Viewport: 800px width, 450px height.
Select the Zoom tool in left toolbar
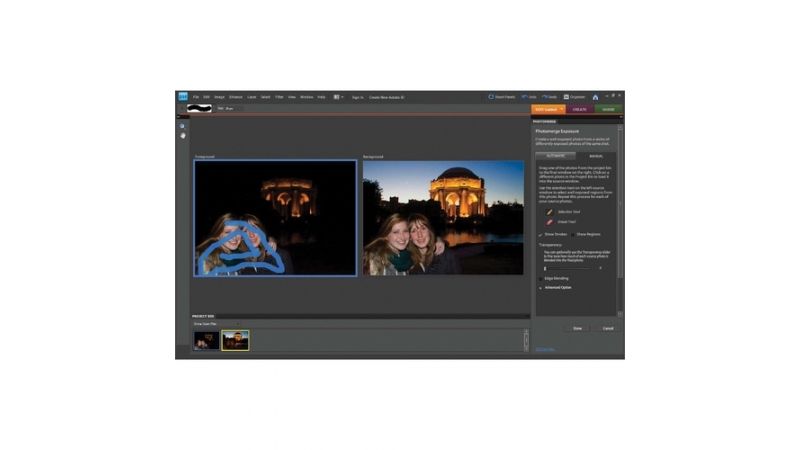click(182, 126)
